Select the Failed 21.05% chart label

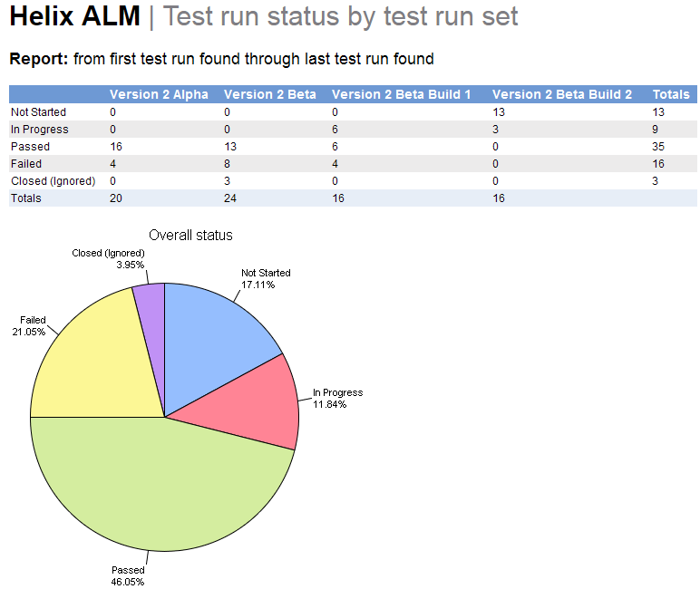28,326
